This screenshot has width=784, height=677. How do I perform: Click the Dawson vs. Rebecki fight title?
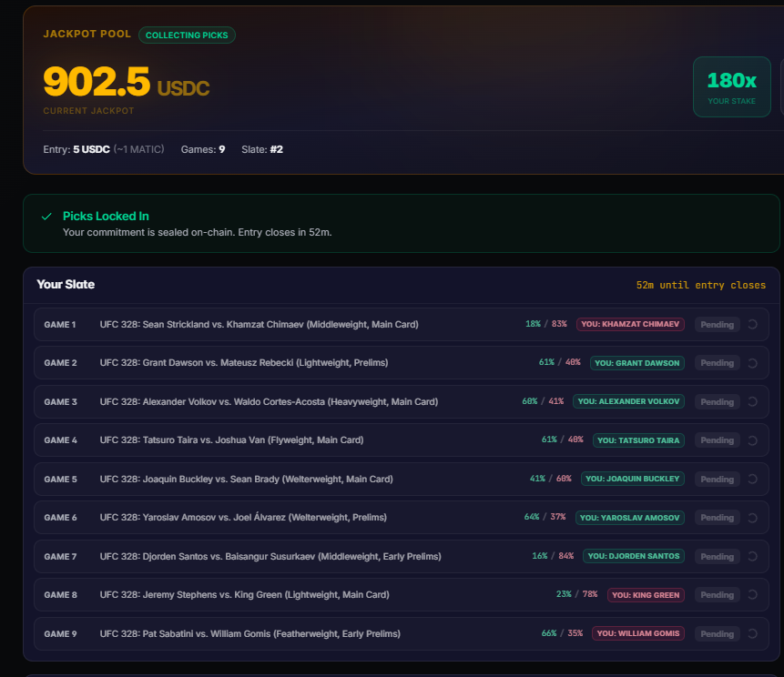click(244, 363)
